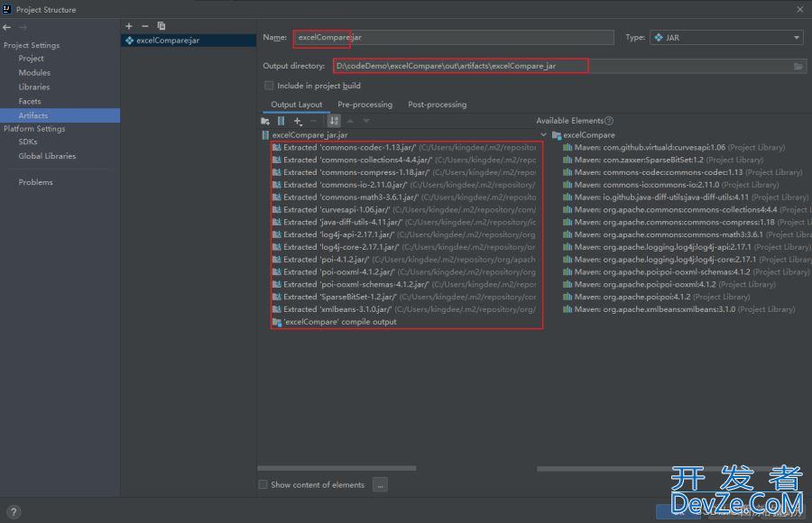Move selected layout element down
Viewport: 812px width, 523px height.
(366, 121)
